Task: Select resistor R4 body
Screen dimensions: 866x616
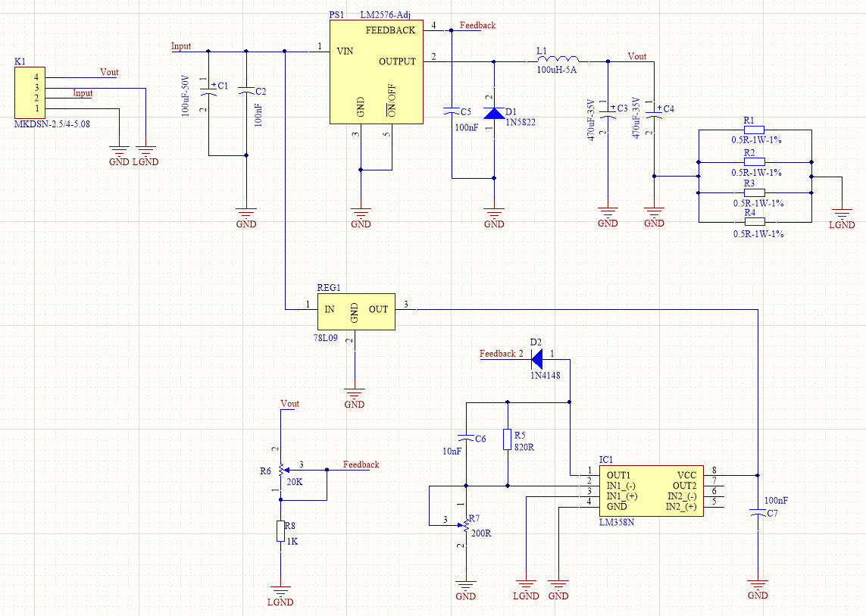Action: click(755, 221)
